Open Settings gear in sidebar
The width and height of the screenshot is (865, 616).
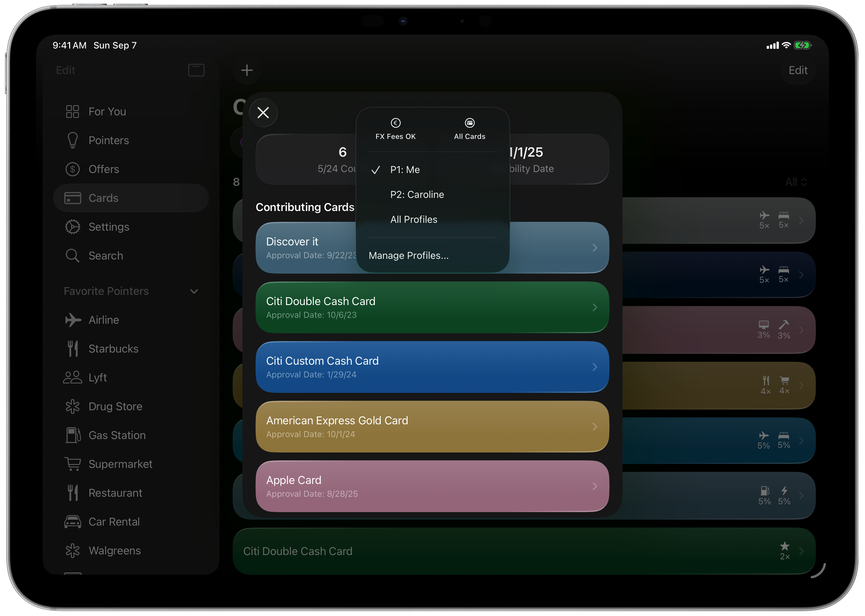click(x=108, y=227)
